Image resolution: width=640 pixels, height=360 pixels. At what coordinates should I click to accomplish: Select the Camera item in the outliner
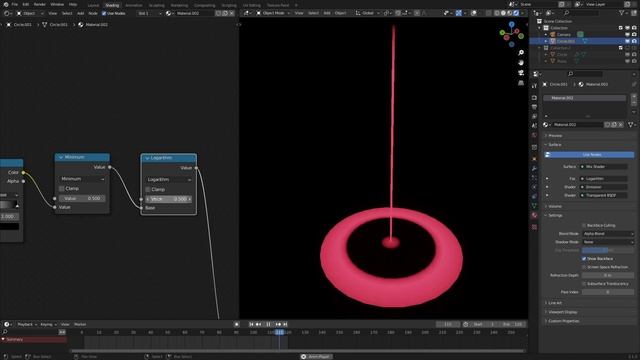[564, 35]
